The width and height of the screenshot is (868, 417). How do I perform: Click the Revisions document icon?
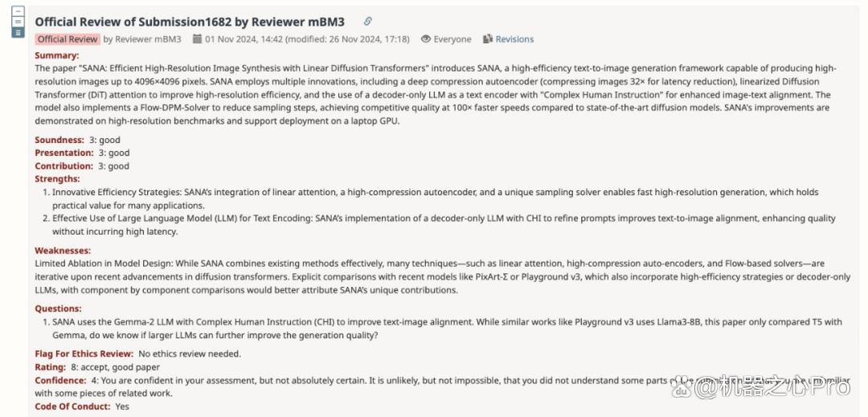488,39
